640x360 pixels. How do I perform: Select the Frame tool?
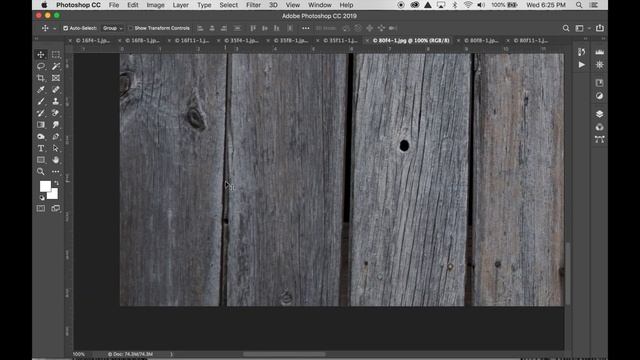pos(56,78)
